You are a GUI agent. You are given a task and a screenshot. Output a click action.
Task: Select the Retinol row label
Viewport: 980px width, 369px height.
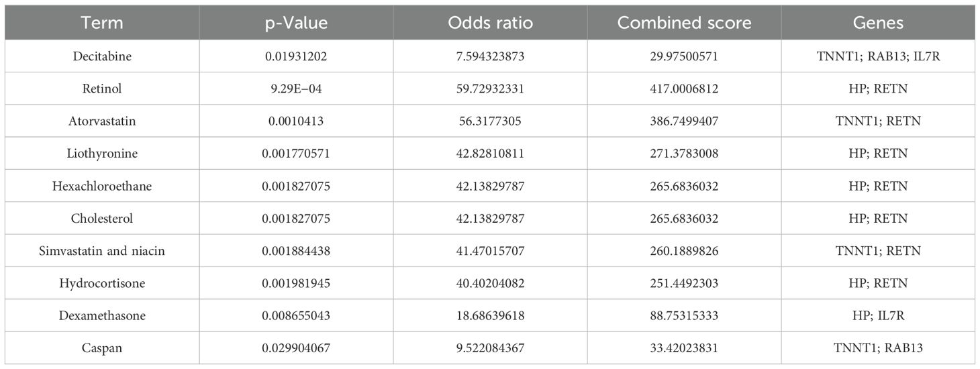click(102, 89)
